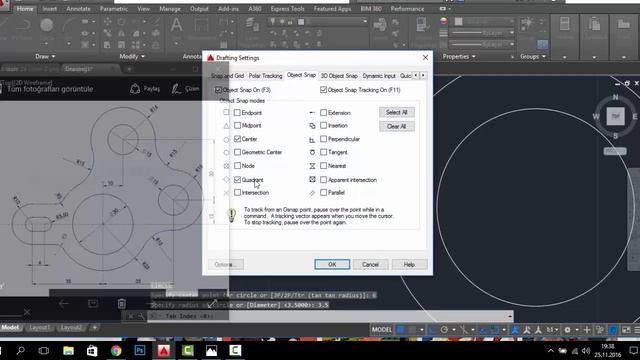The image size is (640, 360).
Task: Add new layout with plus tab
Action: [x=94, y=327]
